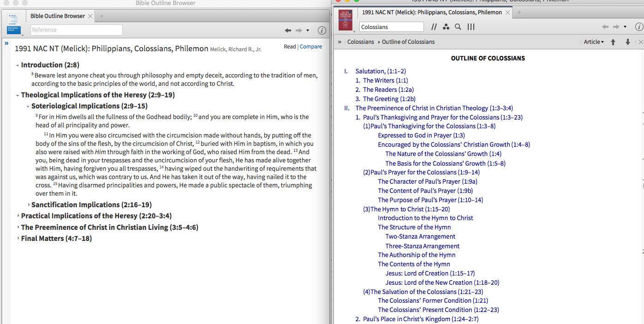The image size is (644, 324).
Task: Open Two-Stanza Arrangement link
Action: (420, 237)
